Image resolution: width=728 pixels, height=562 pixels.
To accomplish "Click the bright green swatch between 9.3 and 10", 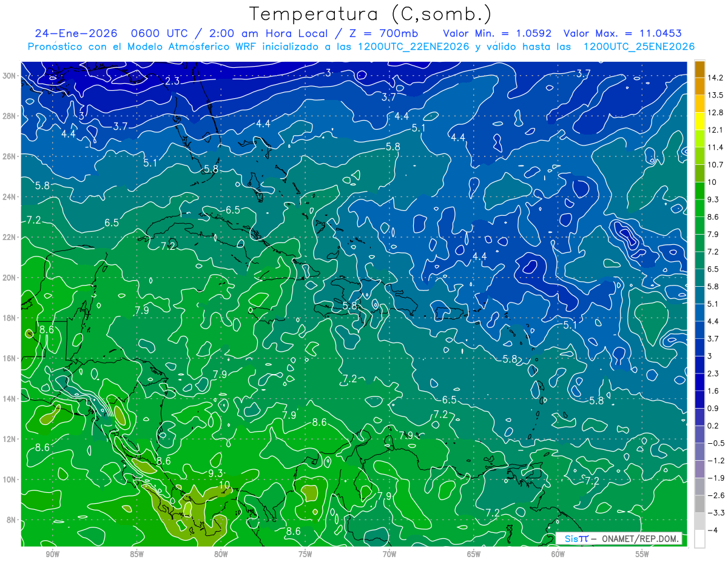I will [699, 190].
